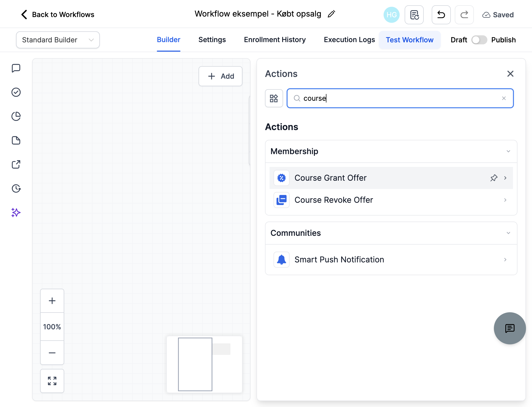
Task: Open the AI sparkle sidebar icon
Action: pyautogui.click(x=16, y=213)
